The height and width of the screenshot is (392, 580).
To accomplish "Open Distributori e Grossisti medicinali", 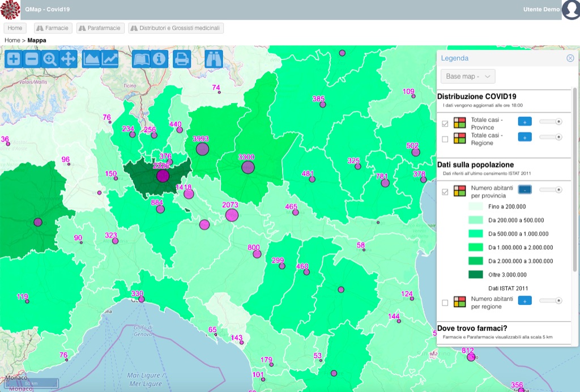I will (176, 28).
